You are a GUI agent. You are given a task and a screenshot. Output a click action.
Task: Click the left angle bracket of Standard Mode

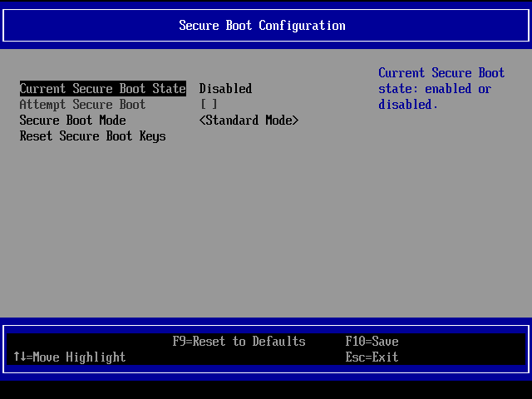pos(203,121)
